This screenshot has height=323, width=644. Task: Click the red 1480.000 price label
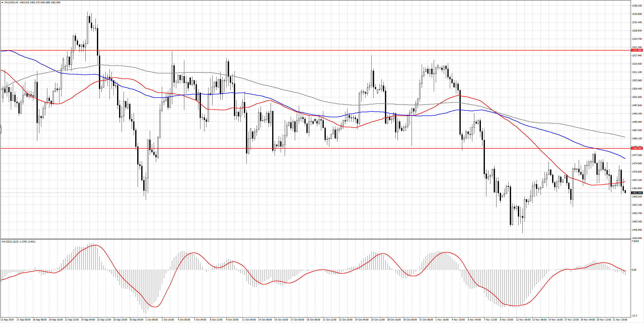(637, 148)
